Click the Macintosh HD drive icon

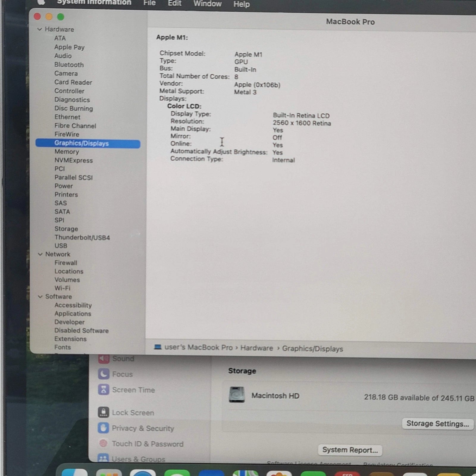click(x=237, y=395)
